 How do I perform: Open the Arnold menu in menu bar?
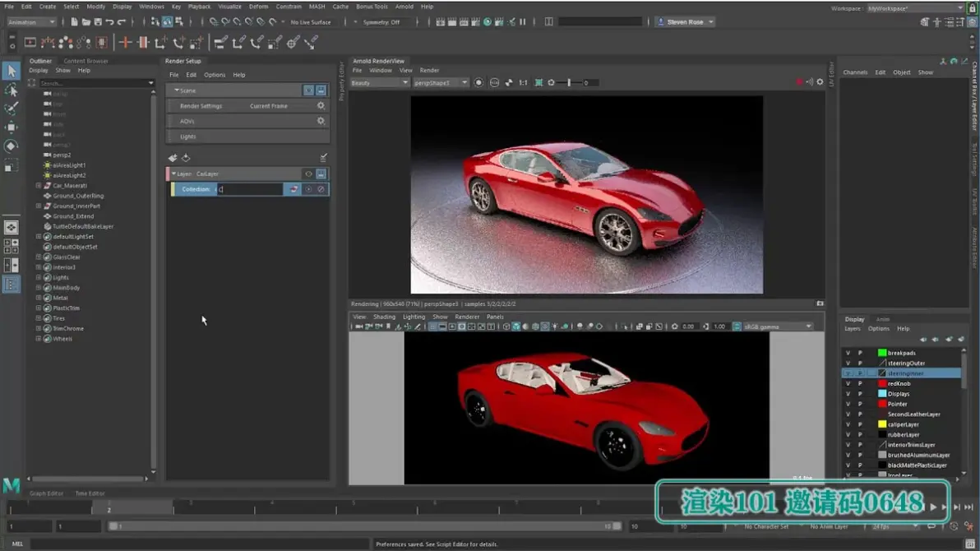coord(404,7)
